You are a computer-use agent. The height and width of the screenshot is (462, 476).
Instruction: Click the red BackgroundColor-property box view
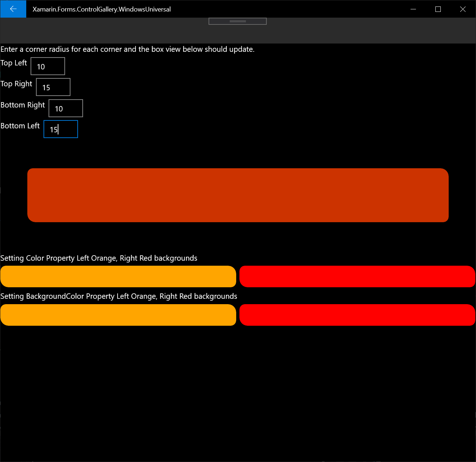click(x=357, y=315)
